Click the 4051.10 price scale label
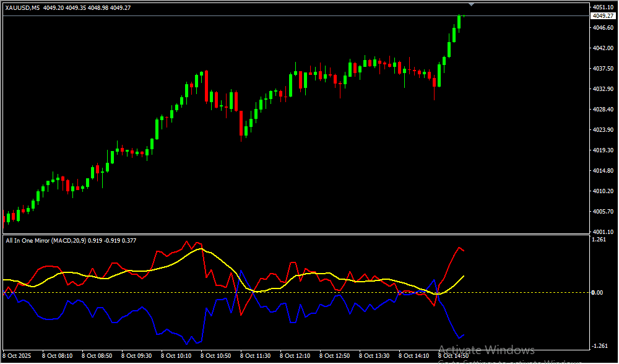This screenshot has height=364, width=619. coord(602,7)
